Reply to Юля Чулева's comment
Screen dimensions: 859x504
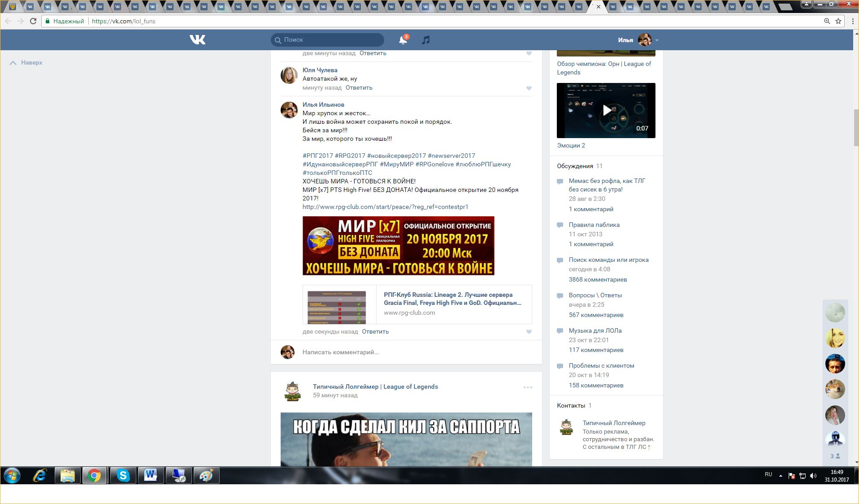[x=359, y=88]
